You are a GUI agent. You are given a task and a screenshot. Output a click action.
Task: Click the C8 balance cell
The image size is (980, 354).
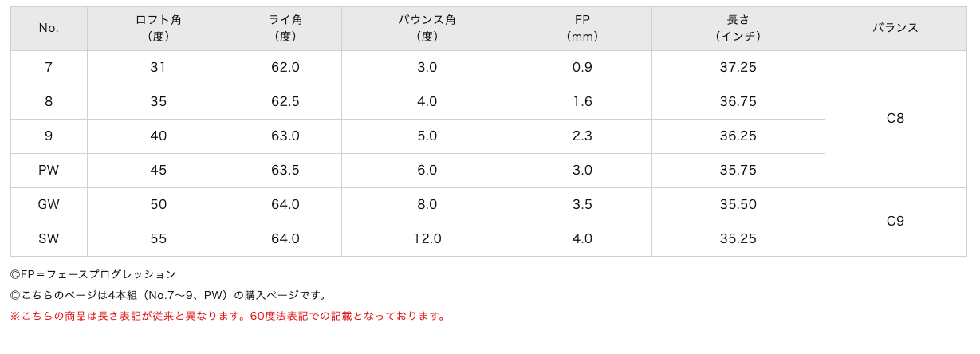(x=895, y=119)
